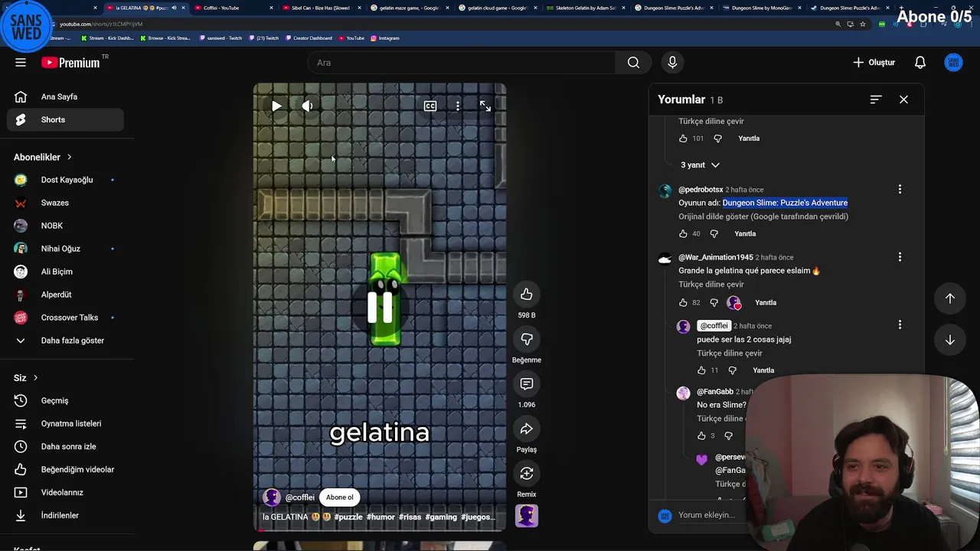Open options for @War_Animation1945 comment
Image resolution: width=980 pixels, height=551 pixels.
900,257
